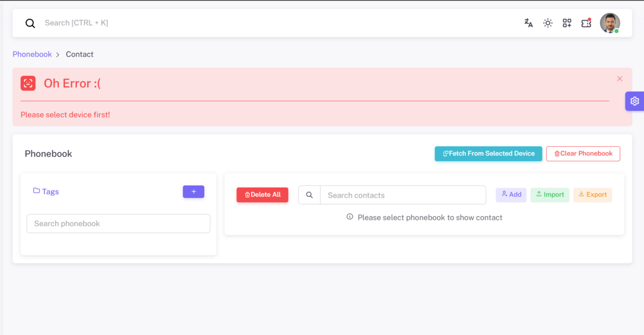The height and width of the screenshot is (335, 644).
Task: Focus the Search phonebook field
Action: 118,224
